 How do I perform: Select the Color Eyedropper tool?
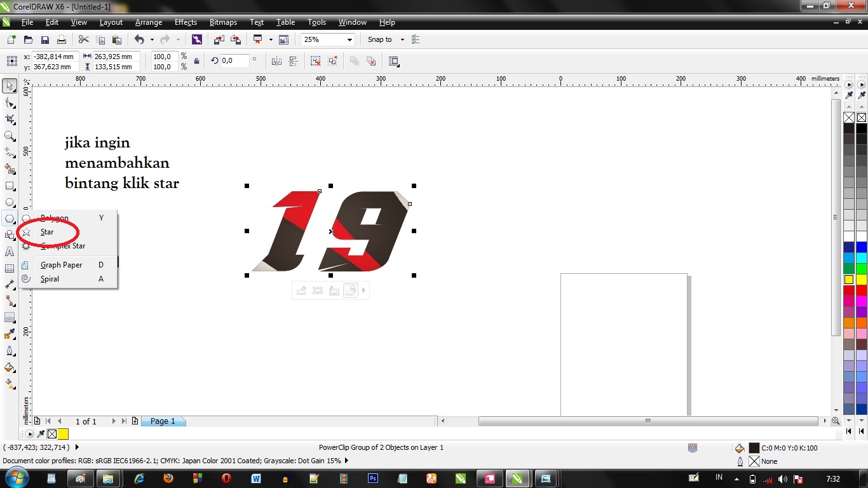click(10, 334)
